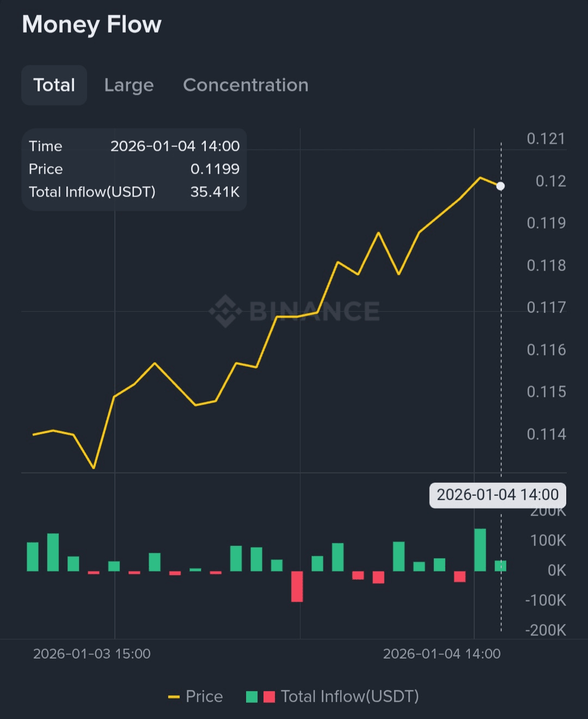The height and width of the screenshot is (719, 588).
Task: Click the Money Flow heading
Action: pyautogui.click(x=91, y=24)
